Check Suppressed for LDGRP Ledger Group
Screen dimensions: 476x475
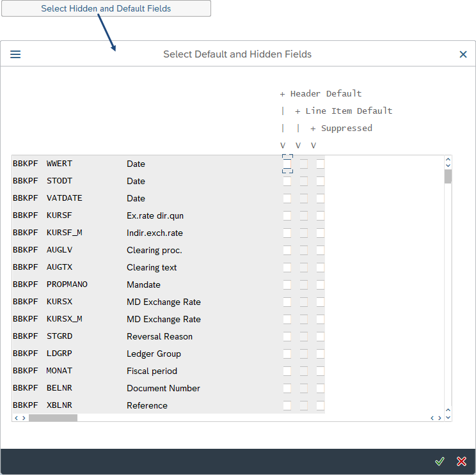click(x=321, y=354)
